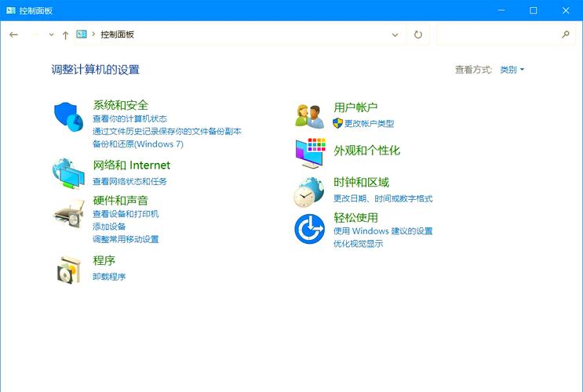The width and height of the screenshot is (583, 392).
Task: Open the 轻松使用 blue circle icon
Action: tap(310, 229)
